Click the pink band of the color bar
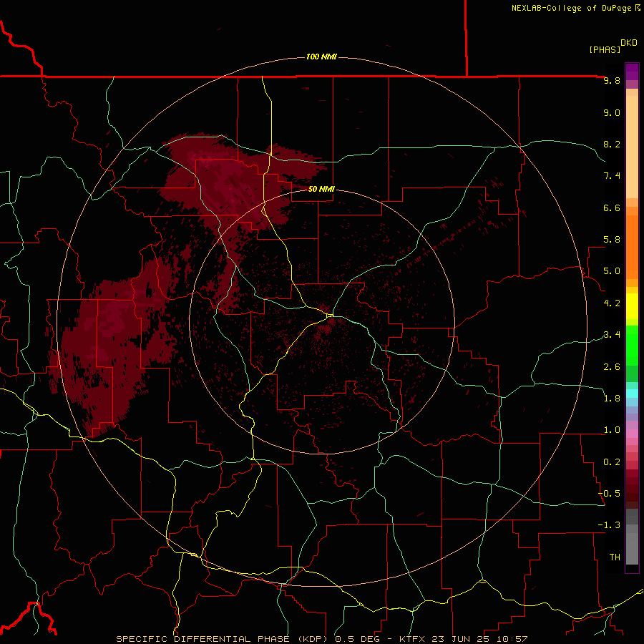Viewport: 644px width, 644px height. [x=632, y=434]
